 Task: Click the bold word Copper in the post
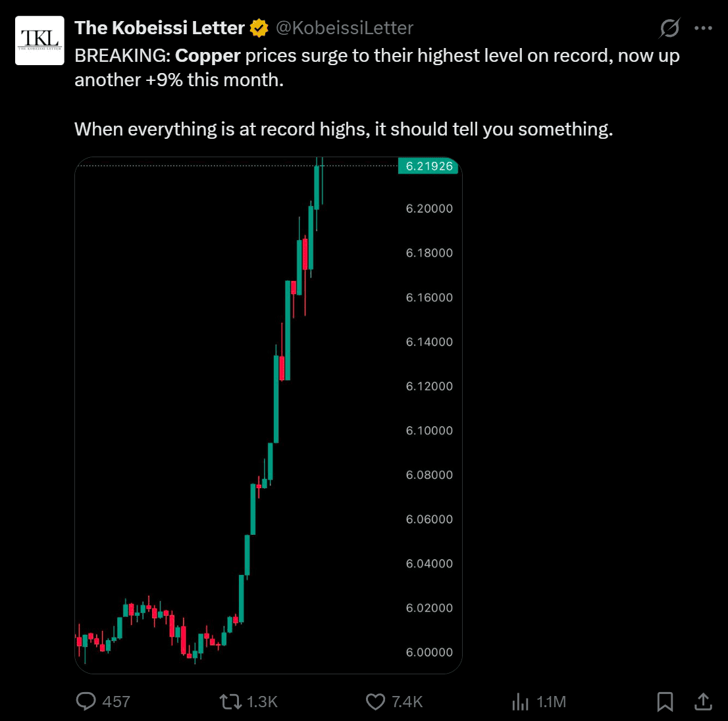coord(207,56)
